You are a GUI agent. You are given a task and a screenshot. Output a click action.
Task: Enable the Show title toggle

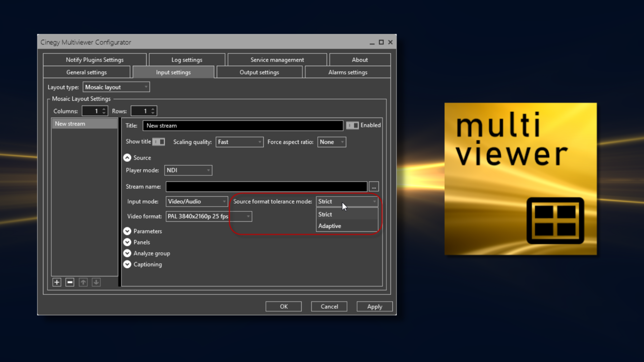click(158, 141)
